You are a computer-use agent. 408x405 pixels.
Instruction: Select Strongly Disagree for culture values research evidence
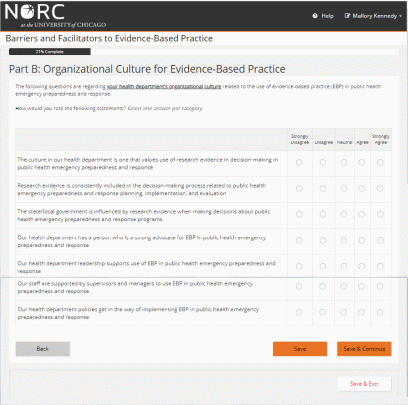299,162
